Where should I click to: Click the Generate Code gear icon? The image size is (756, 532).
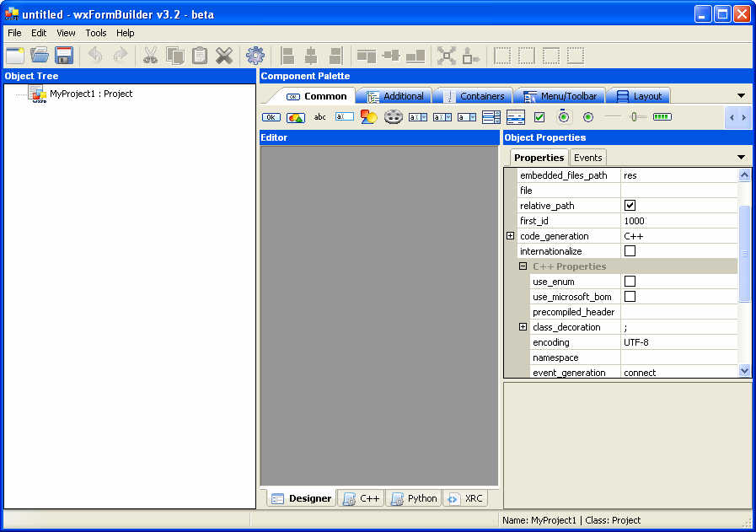(x=255, y=56)
